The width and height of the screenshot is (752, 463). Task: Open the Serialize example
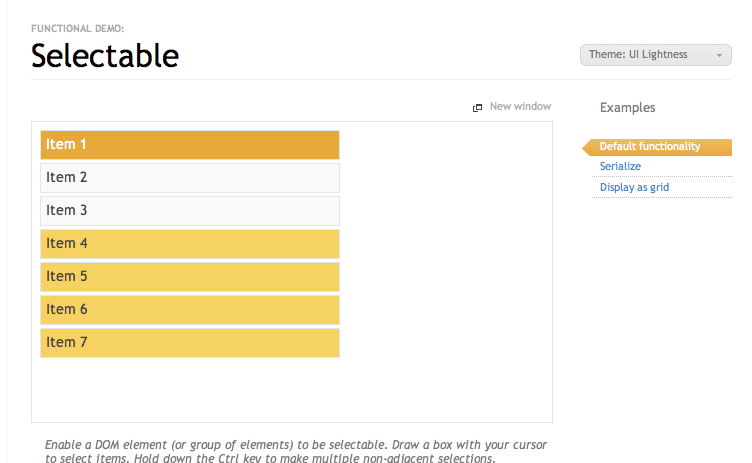(x=620, y=167)
